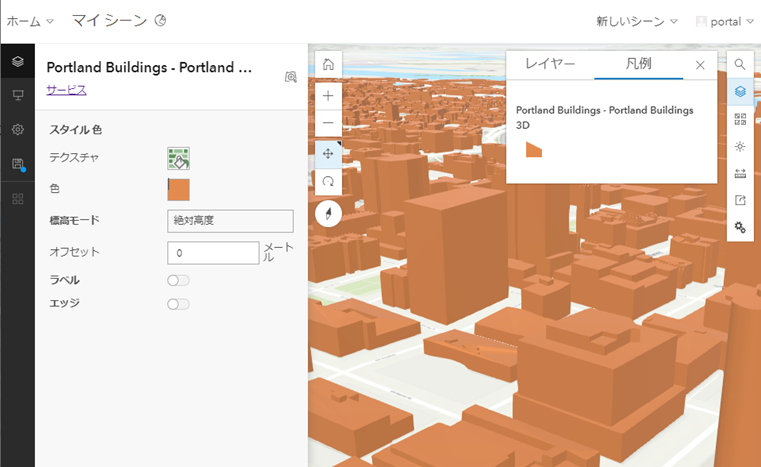The image size is (761, 467).
Task: Toggle the エッジ switch
Action: tap(178, 304)
